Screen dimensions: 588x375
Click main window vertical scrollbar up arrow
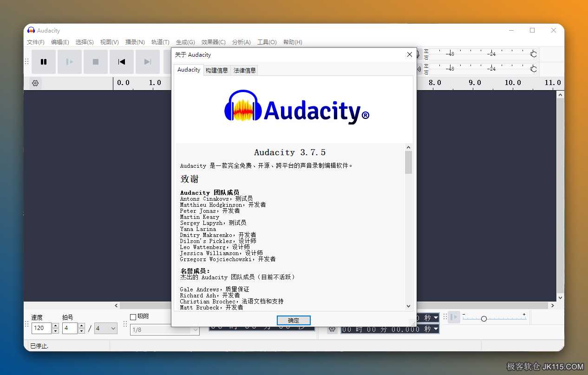[560, 95]
